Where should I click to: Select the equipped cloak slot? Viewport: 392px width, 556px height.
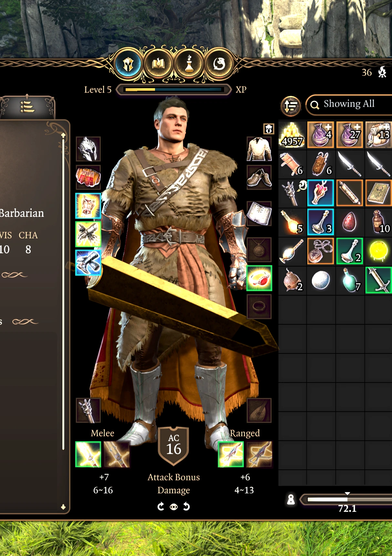point(88,177)
